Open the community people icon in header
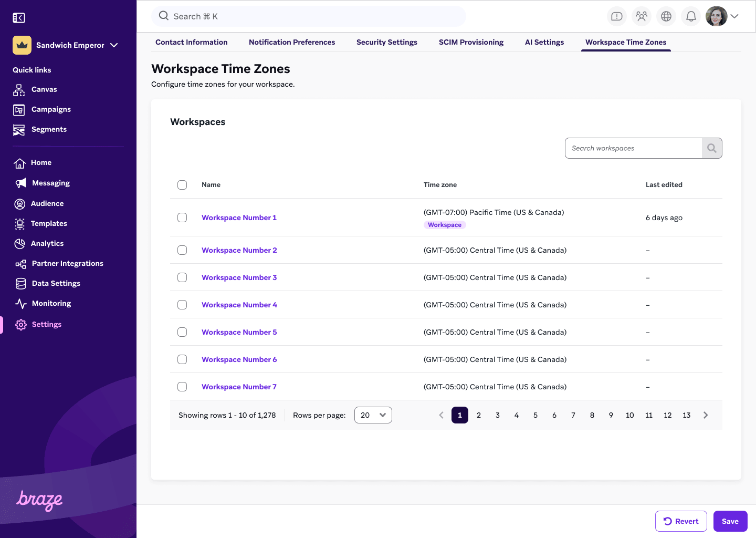This screenshot has height=538, width=756. 641,16
